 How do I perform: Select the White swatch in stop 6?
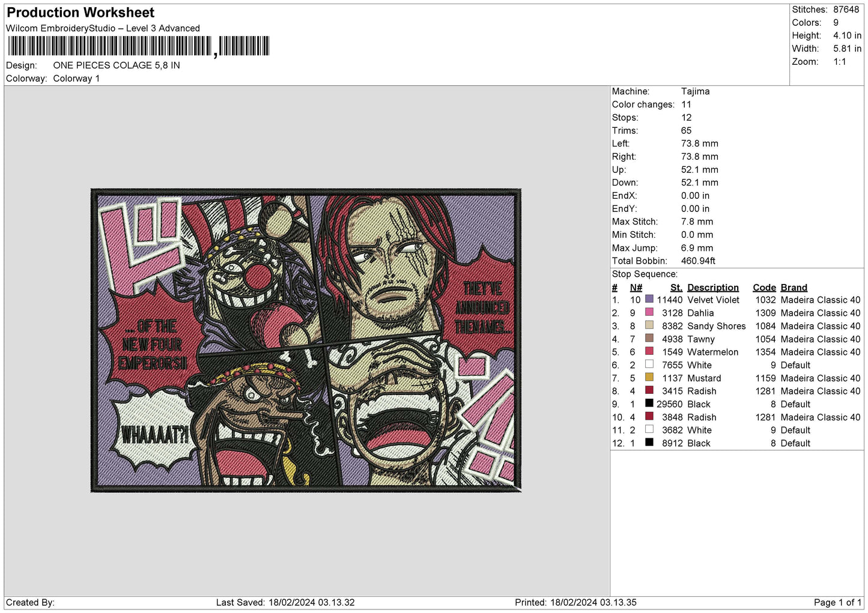pos(649,364)
